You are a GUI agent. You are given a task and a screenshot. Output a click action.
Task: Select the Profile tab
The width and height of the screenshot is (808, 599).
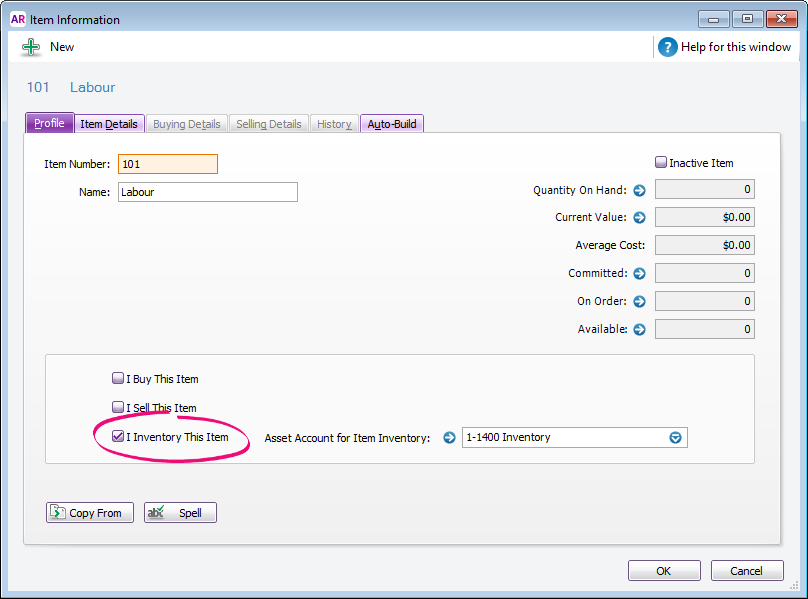point(49,124)
